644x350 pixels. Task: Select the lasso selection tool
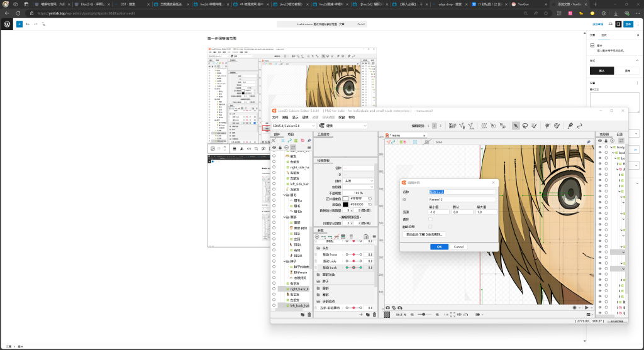tap(525, 126)
